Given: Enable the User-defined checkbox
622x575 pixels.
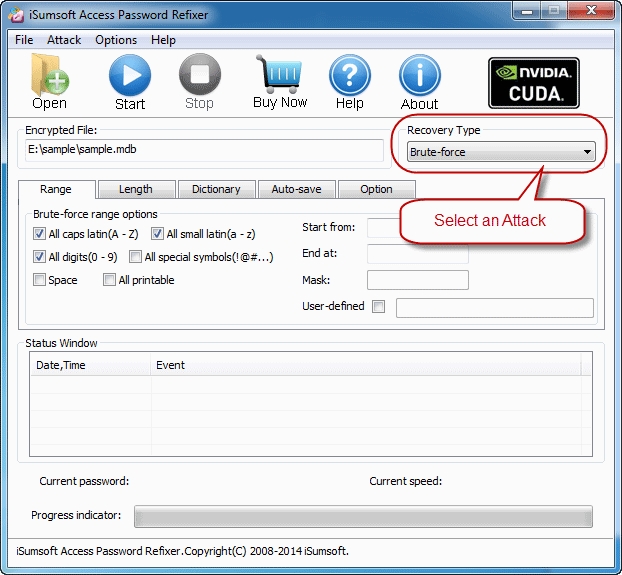Looking at the screenshot, I should (378, 307).
